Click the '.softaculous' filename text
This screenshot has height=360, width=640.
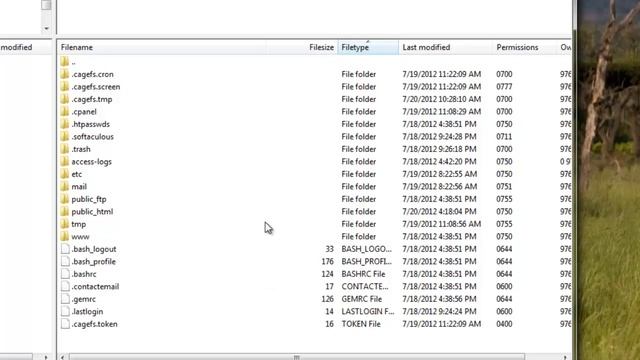pos(93,137)
